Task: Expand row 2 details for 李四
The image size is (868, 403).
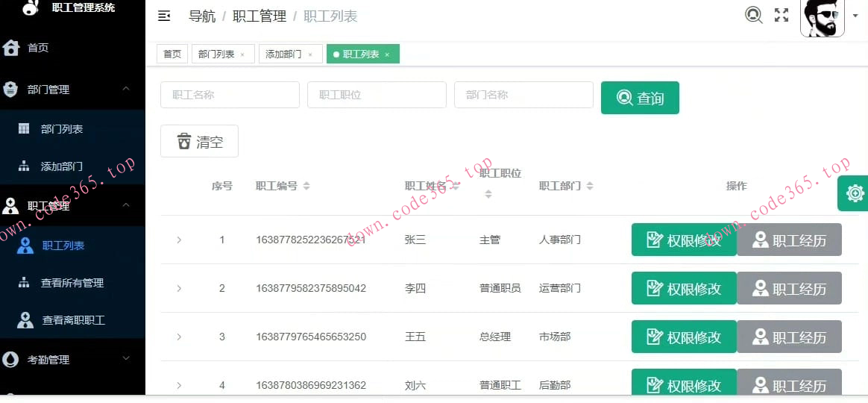Action: pos(179,288)
